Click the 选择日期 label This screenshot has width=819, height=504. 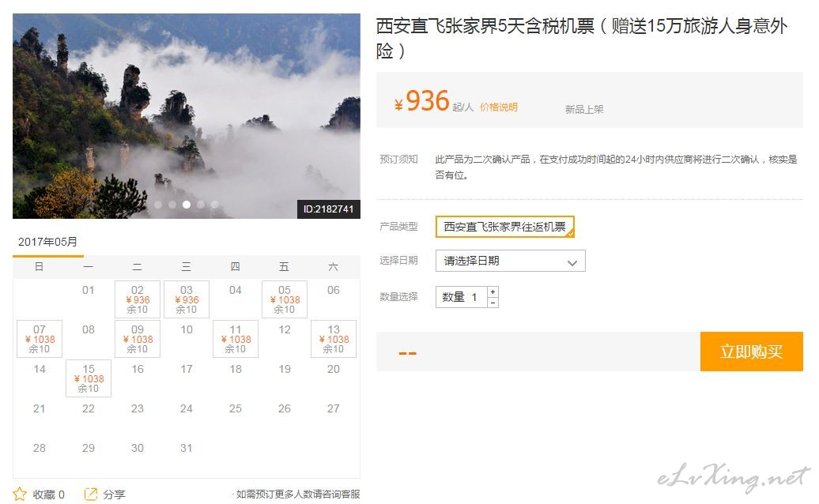398,261
